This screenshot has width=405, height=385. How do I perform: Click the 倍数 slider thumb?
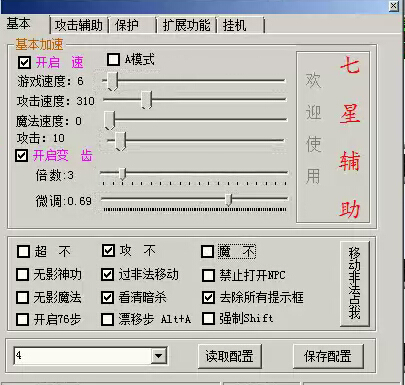[123, 174]
